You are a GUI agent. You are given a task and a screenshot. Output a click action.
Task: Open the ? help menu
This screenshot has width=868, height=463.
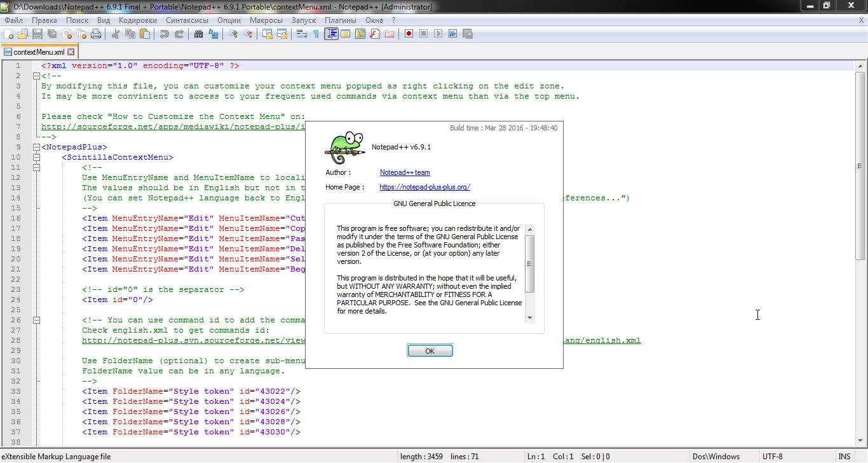(394, 20)
